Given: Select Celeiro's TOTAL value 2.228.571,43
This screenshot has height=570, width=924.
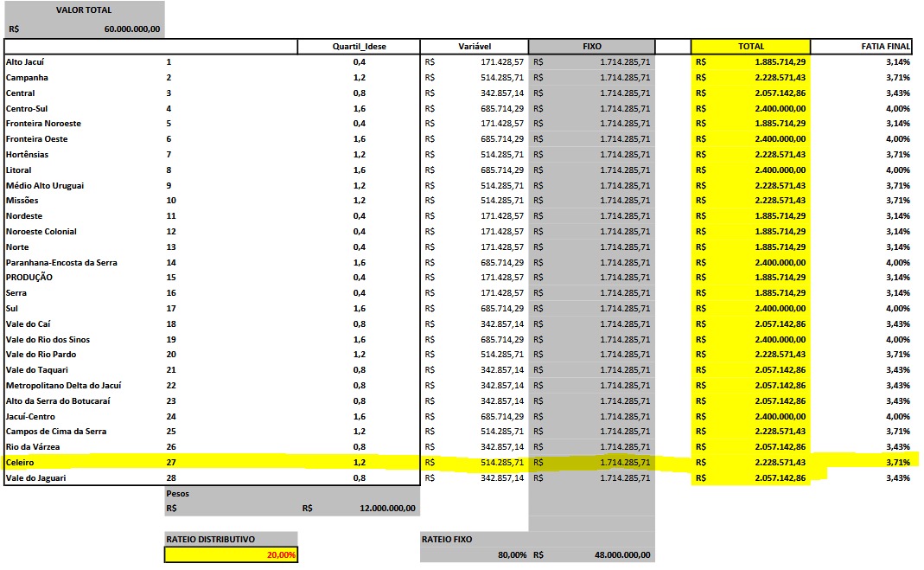Looking at the screenshot, I should [781, 463].
